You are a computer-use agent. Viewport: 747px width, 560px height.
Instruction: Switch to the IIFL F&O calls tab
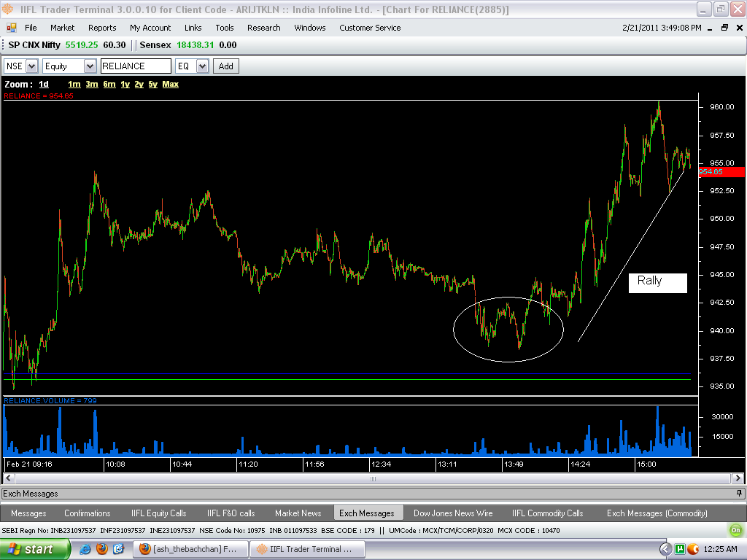coord(231,513)
